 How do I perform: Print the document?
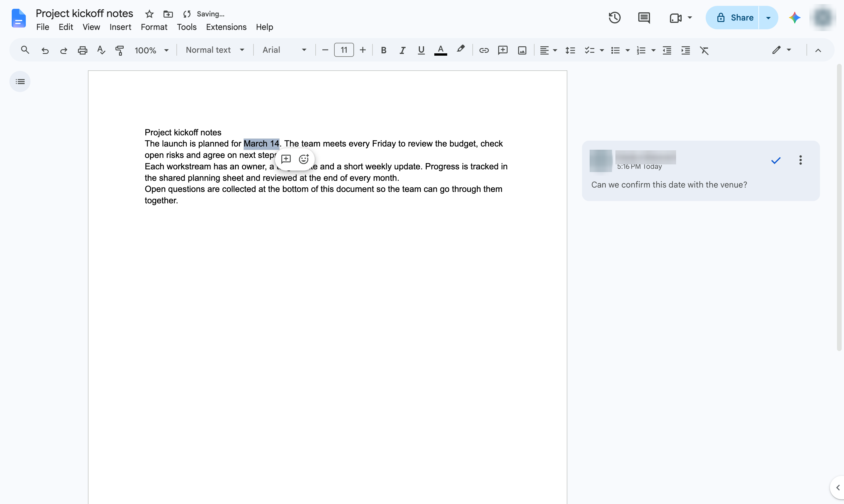pos(82,50)
